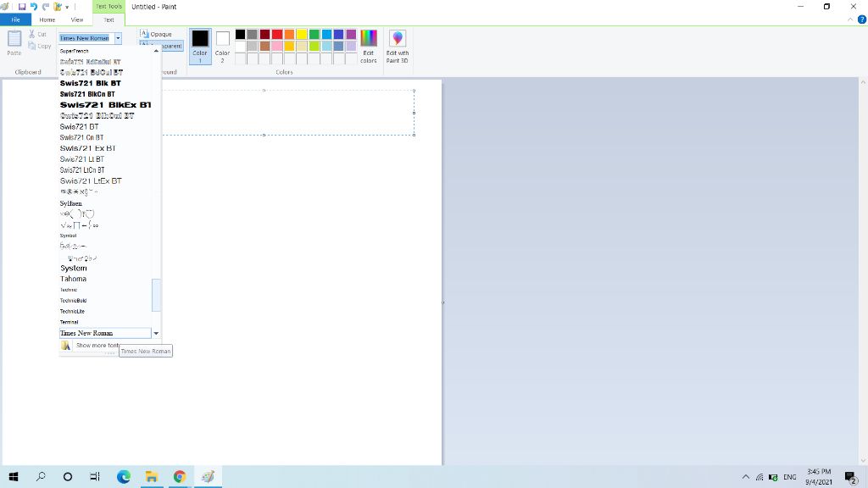Viewport: 868px width, 488px height.
Task: Click the font family input box
Action: (x=86, y=38)
